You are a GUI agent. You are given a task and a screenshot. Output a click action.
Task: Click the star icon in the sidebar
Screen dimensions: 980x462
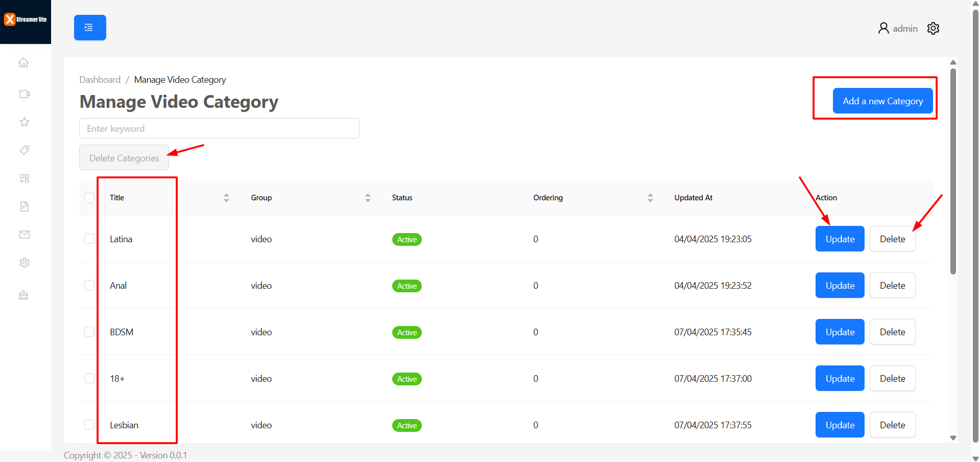pos(24,122)
